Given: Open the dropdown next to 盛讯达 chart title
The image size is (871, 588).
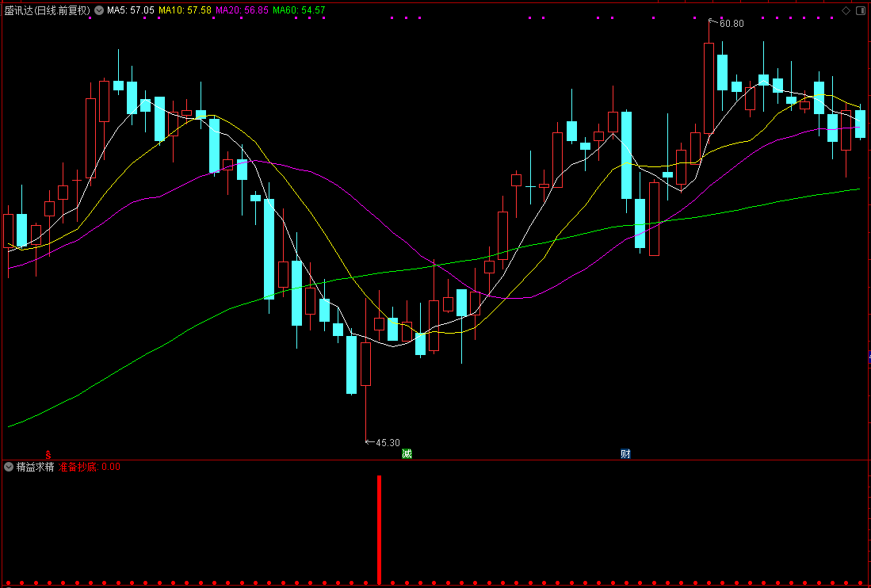Looking at the screenshot, I should [99, 10].
